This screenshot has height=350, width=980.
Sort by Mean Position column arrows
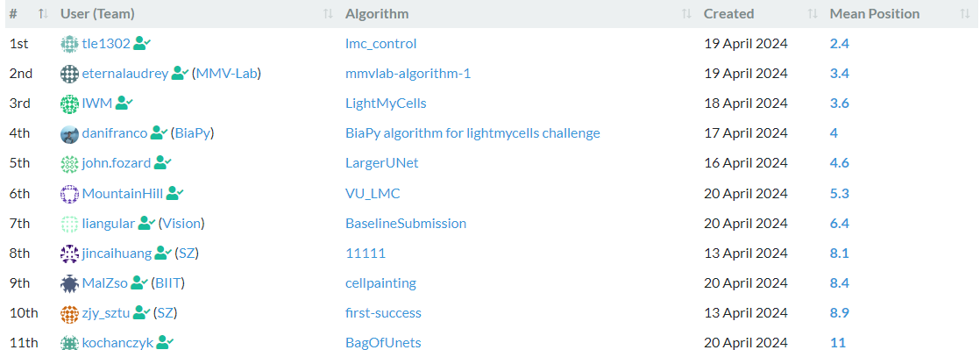[x=964, y=14]
